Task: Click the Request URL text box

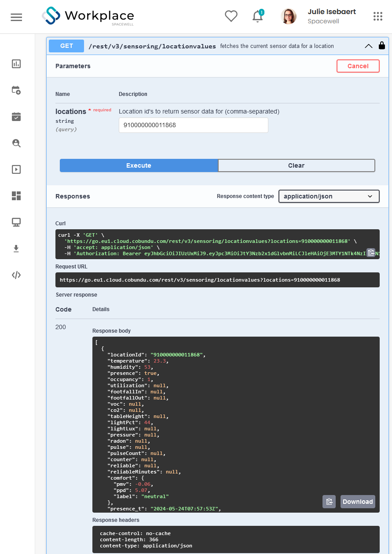Action: coord(217,280)
